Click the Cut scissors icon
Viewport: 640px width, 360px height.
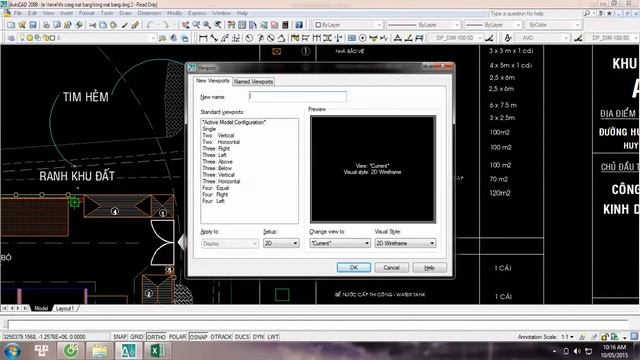93,25
